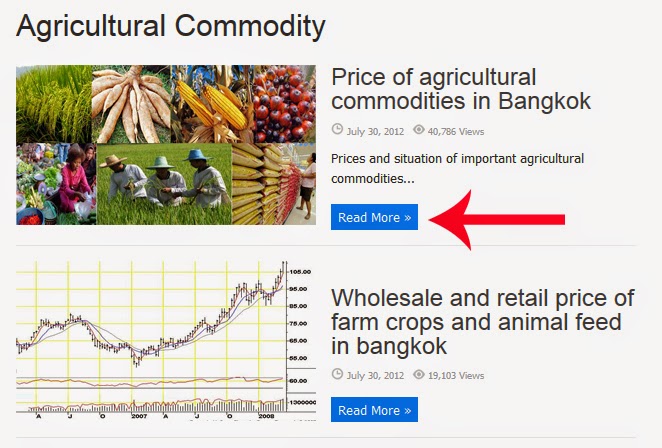Open 'Price of agricultural commodities in Bangkok' title
662x448 pixels.
click(x=461, y=89)
